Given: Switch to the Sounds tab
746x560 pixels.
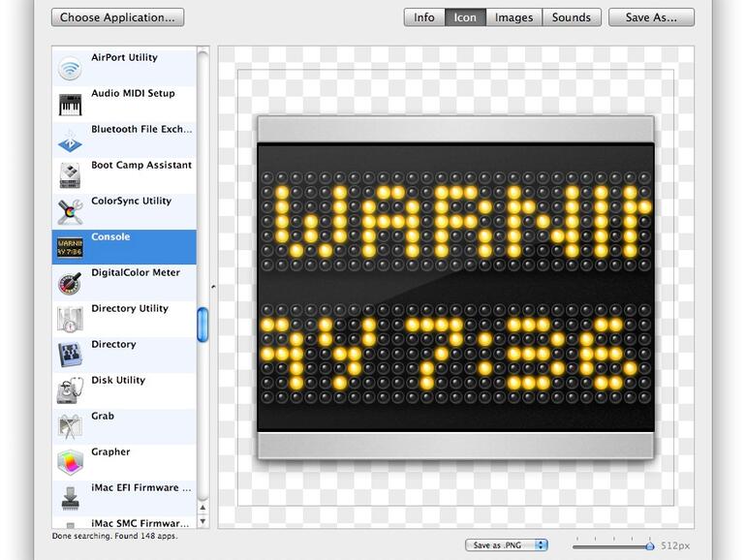Looking at the screenshot, I should click(x=572, y=17).
